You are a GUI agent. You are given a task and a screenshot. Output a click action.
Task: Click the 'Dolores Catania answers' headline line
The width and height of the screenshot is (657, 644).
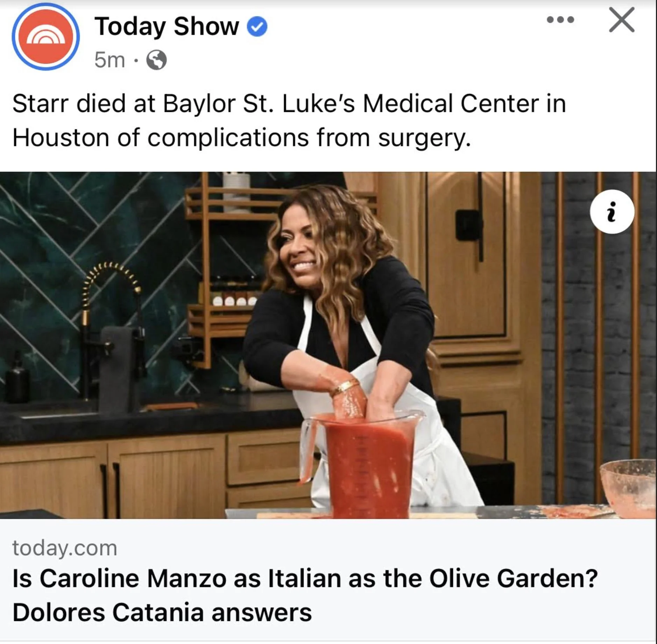(162, 613)
